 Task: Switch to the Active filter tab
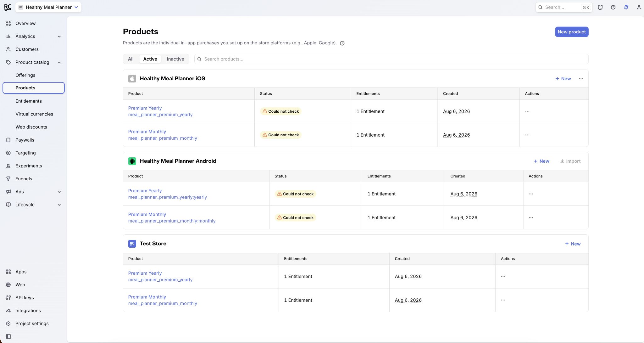pos(150,59)
